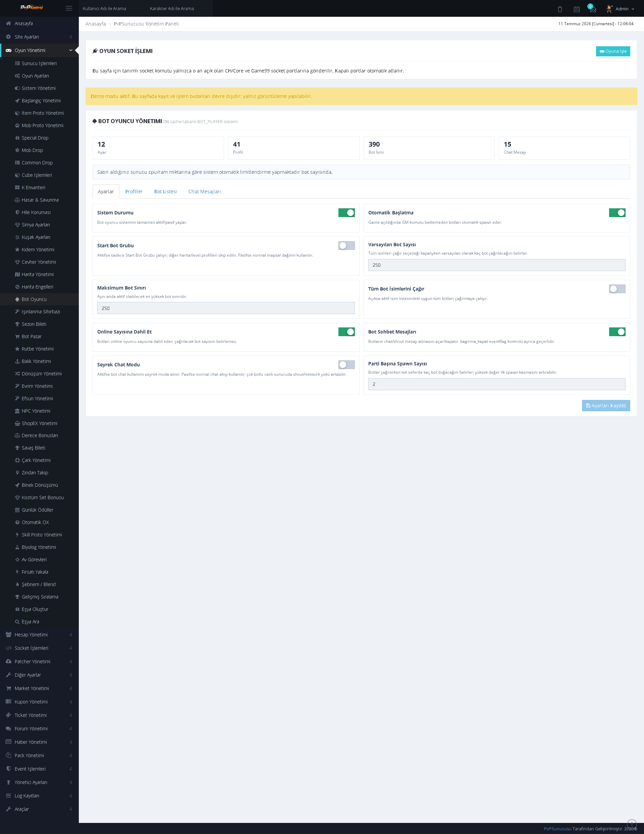Expand the Hesap Yönetimi section
Image resolution: width=644 pixels, height=834 pixels.
click(39, 635)
